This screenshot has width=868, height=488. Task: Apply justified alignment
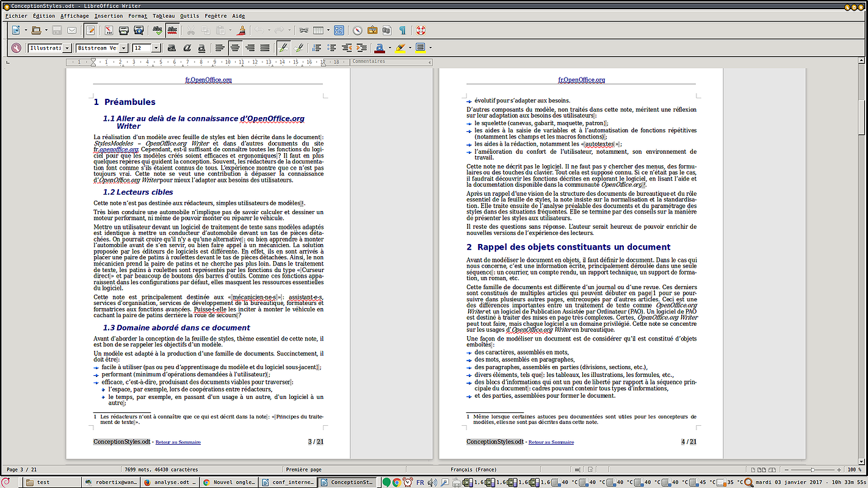click(264, 48)
